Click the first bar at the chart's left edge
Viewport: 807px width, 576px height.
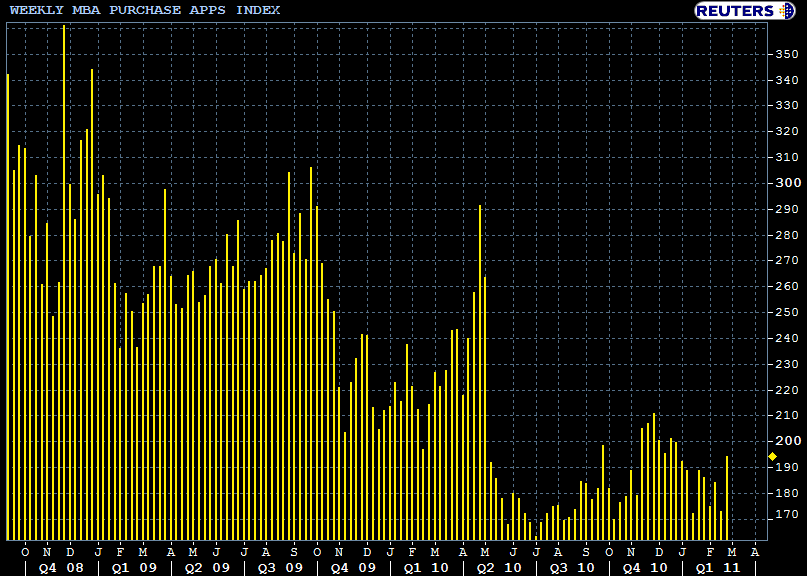click(8, 300)
